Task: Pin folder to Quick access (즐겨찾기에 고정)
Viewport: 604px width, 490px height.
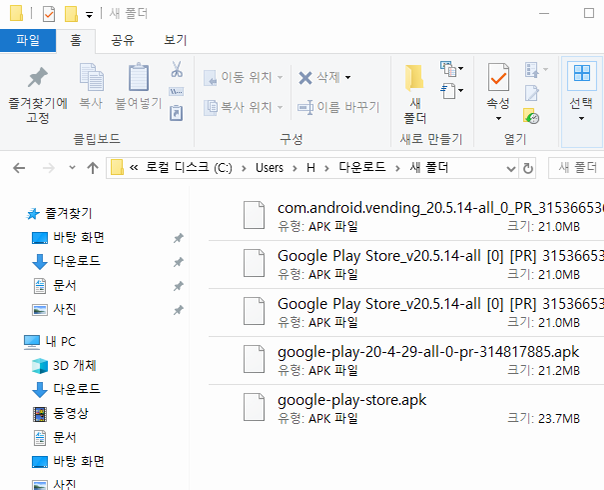Action: click(x=38, y=94)
